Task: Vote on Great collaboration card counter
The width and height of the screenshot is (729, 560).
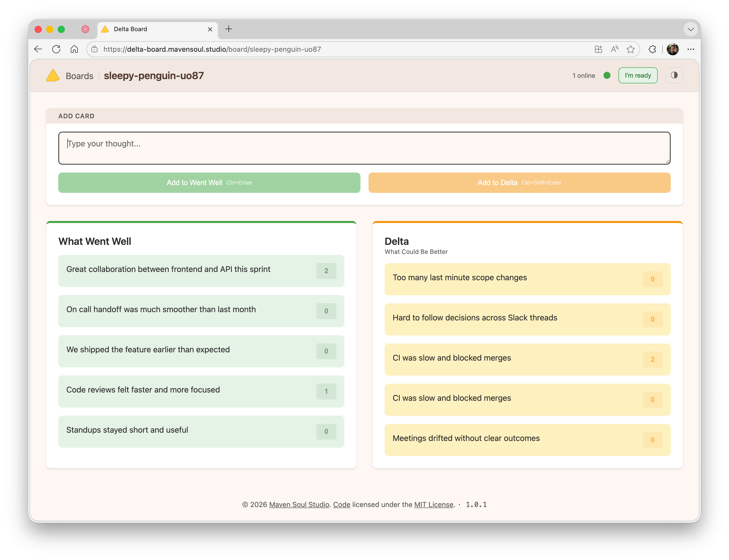Action: (x=326, y=271)
